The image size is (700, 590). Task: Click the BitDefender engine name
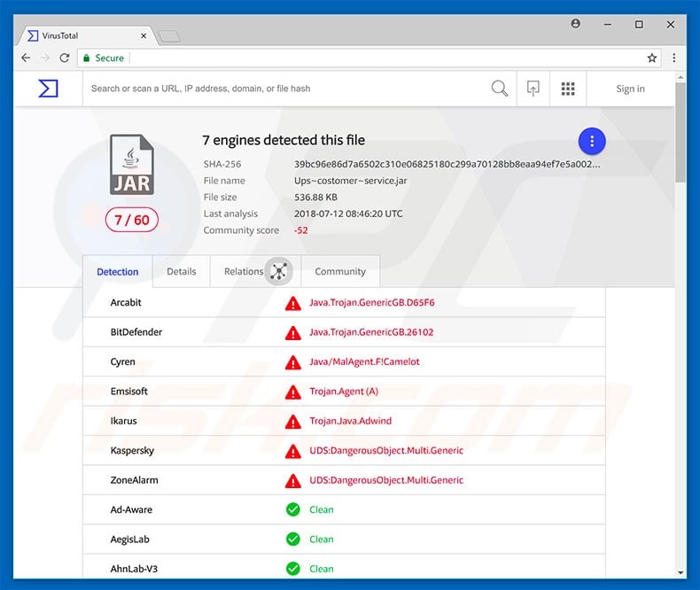tap(136, 332)
